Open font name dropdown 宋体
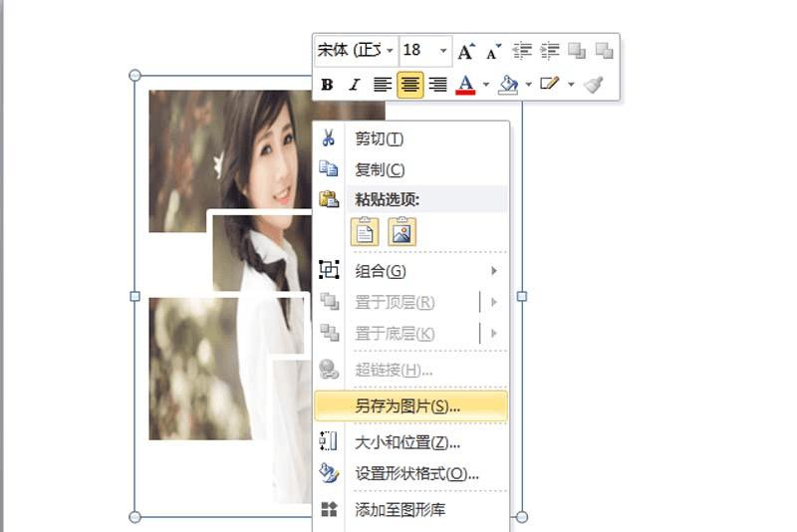Screen dimensions: 797x532 pyautogui.click(x=390, y=51)
